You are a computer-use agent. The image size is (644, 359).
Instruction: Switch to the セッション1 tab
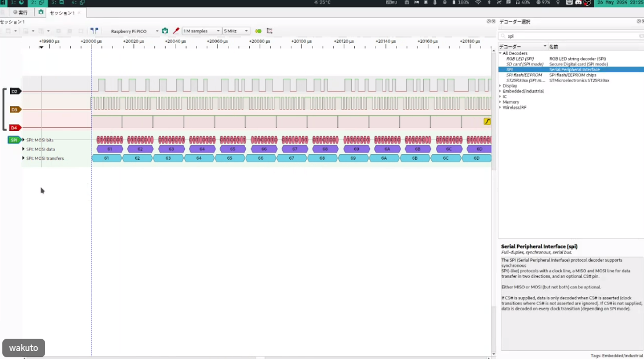[x=61, y=12]
